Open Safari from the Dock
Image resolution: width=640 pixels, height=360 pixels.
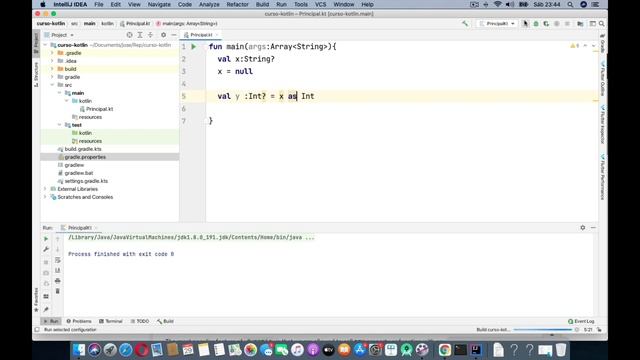126,350
